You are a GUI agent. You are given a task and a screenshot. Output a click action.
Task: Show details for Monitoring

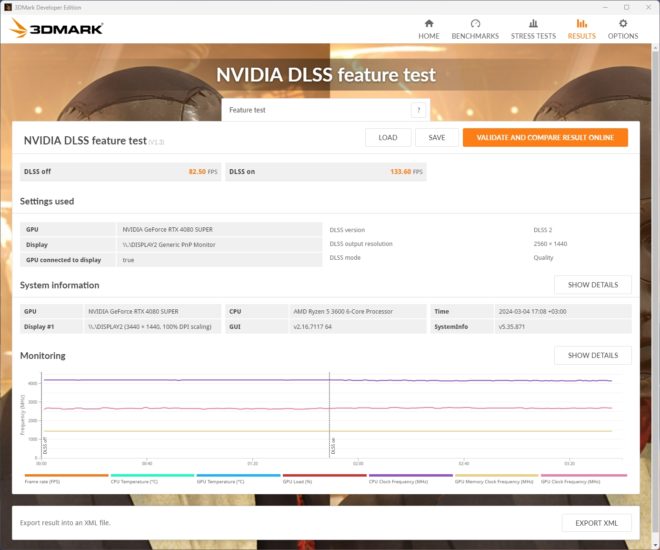click(593, 356)
